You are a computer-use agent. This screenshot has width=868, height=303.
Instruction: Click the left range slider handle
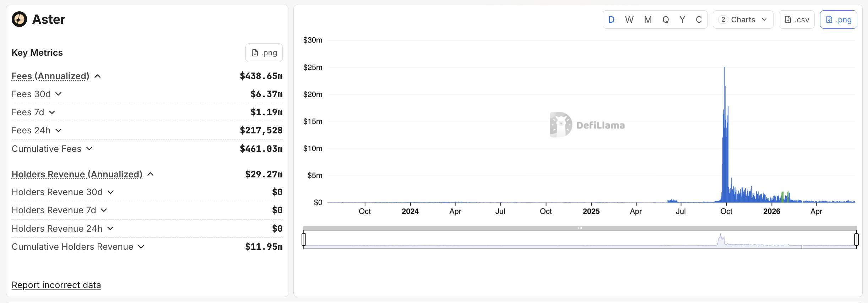pos(304,239)
